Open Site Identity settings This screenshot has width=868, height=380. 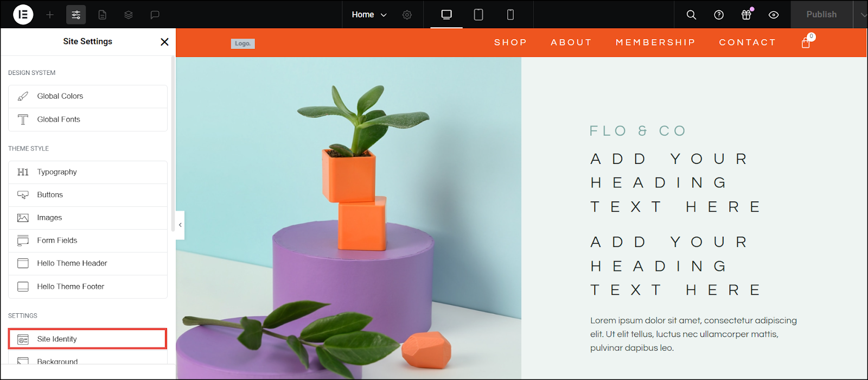[88, 339]
